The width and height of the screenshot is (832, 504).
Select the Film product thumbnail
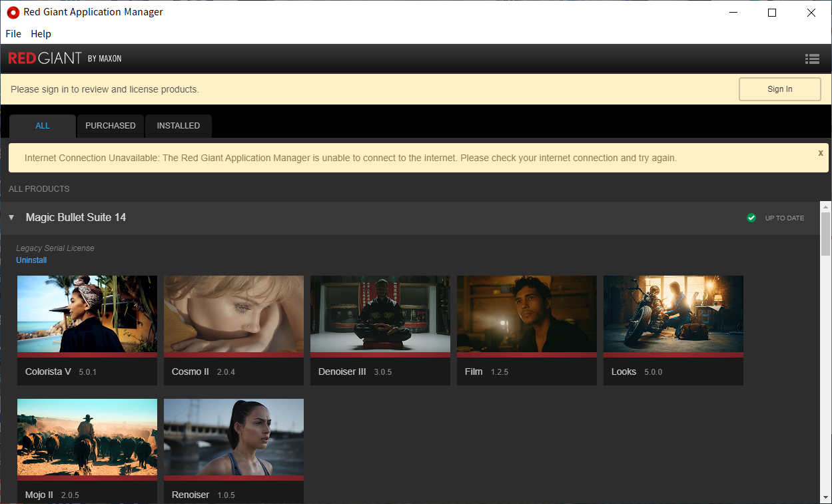(x=527, y=314)
